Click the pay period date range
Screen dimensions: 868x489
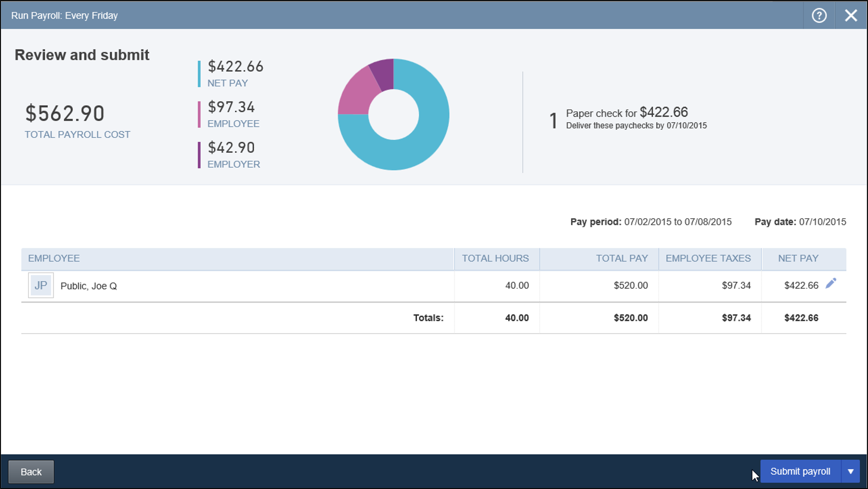pos(678,222)
